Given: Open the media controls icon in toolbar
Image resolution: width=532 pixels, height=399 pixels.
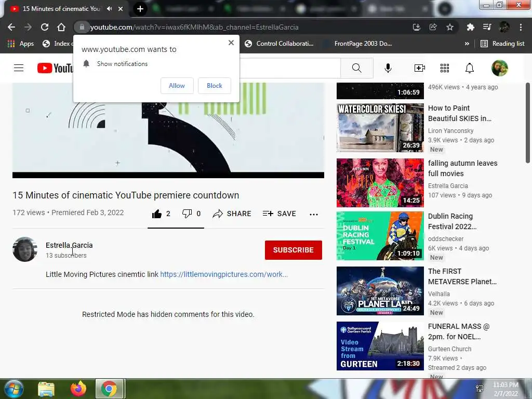Looking at the screenshot, I should (487, 27).
